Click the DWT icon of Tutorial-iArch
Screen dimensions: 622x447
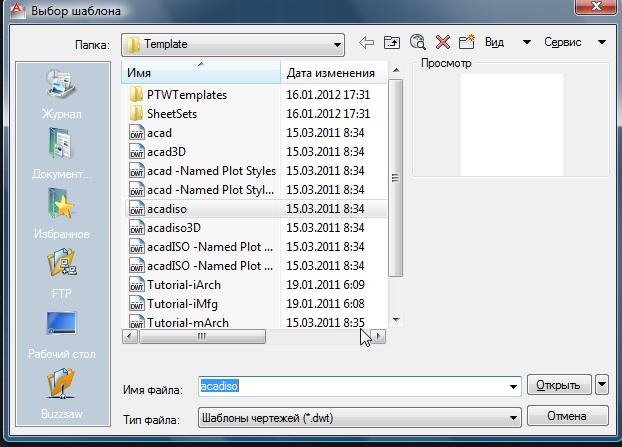(x=137, y=285)
